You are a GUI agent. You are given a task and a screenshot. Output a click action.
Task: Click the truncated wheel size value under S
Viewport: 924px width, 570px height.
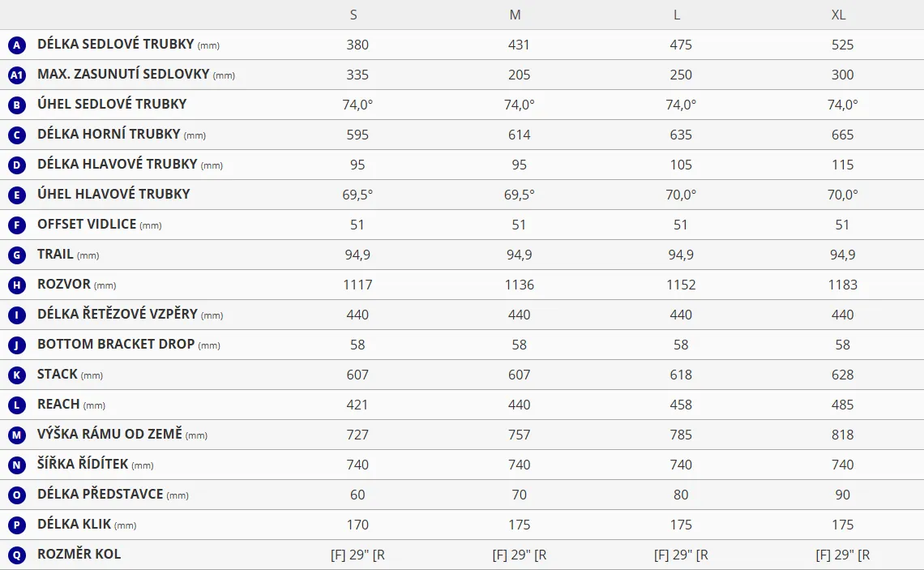[x=357, y=555]
